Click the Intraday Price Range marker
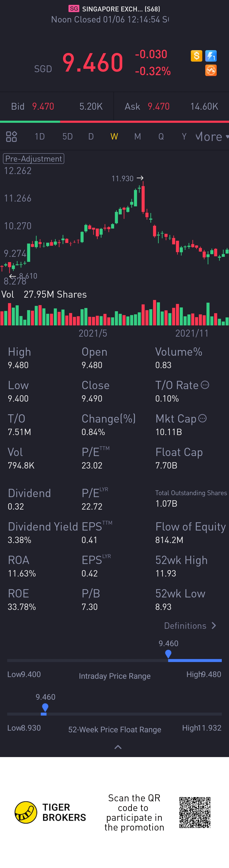 (168, 654)
